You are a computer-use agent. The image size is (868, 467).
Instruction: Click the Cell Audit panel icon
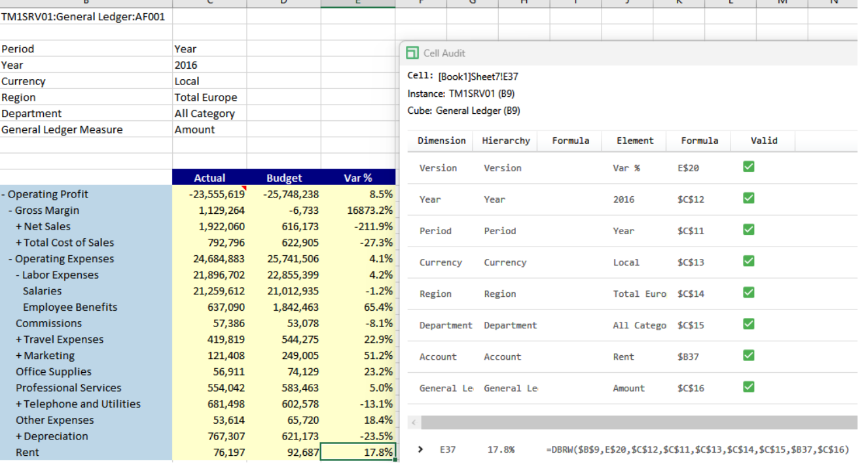tap(412, 53)
